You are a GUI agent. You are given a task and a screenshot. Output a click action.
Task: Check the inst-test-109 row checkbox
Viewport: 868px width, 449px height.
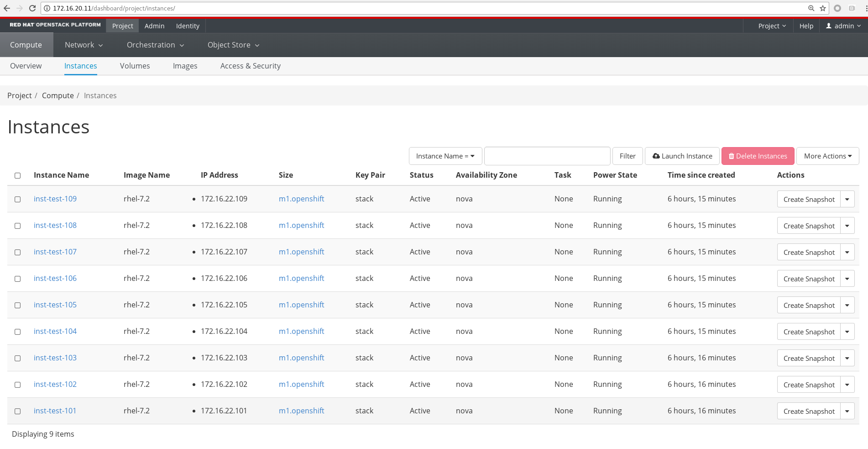coord(17,199)
